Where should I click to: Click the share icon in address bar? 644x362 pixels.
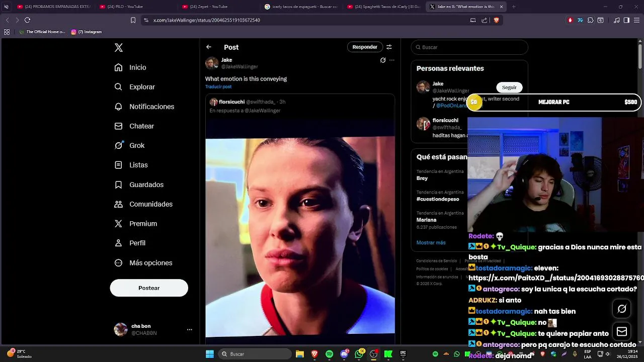(484, 20)
